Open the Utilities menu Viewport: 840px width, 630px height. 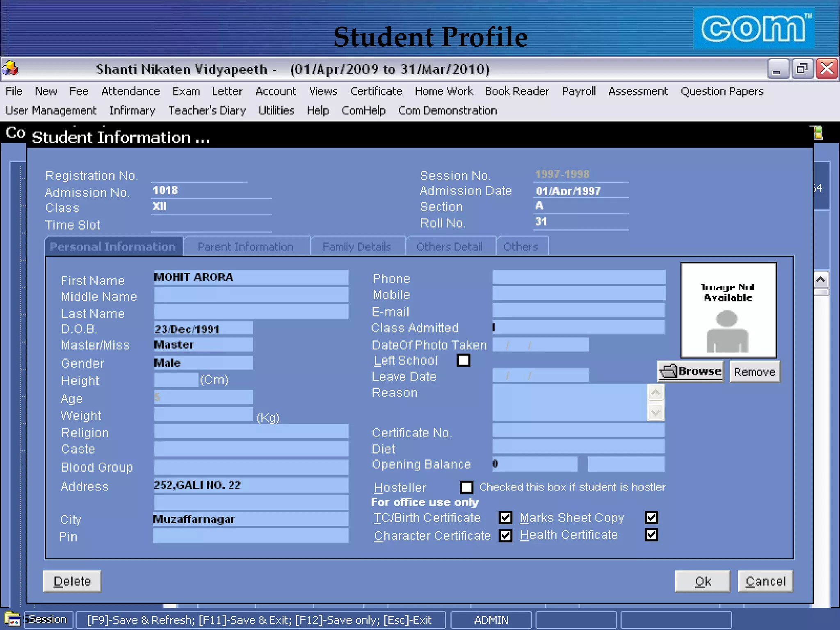click(x=276, y=110)
